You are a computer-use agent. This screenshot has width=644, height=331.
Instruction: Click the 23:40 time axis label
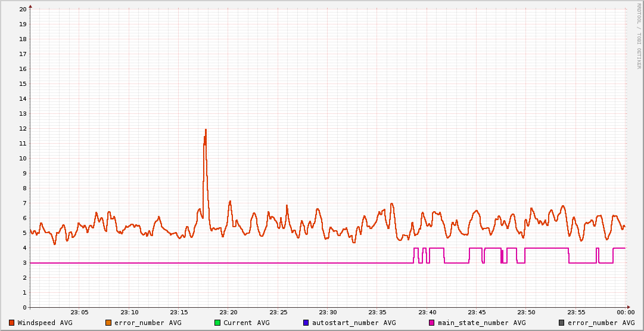[427, 313]
